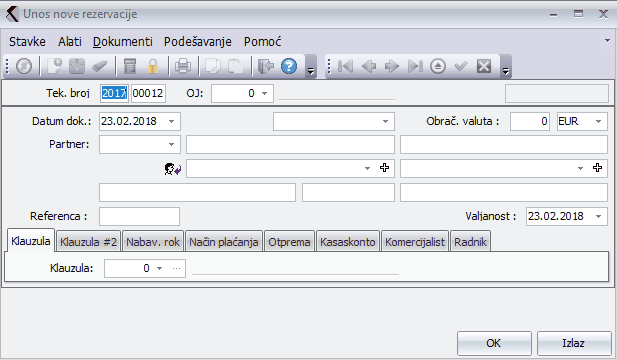Open the Alati menu
Screen dimensions: 617x360
(x=70, y=42)
